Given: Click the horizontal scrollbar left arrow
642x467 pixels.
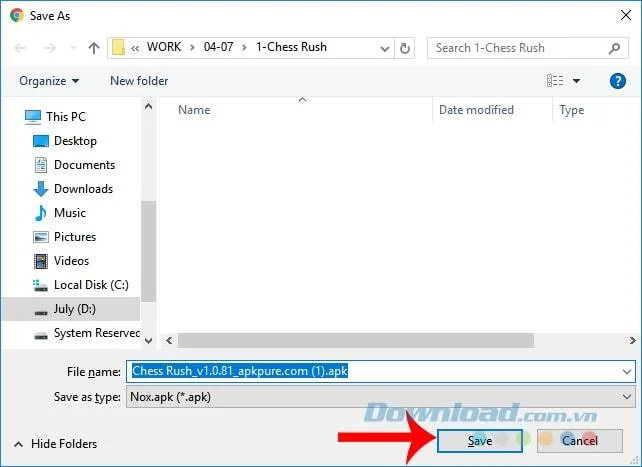Looking at the screenshot, I should coord(169,341).
